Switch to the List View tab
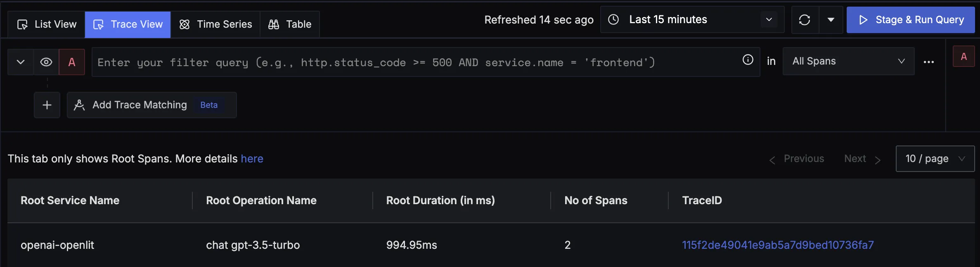 (x=47, y=24)
